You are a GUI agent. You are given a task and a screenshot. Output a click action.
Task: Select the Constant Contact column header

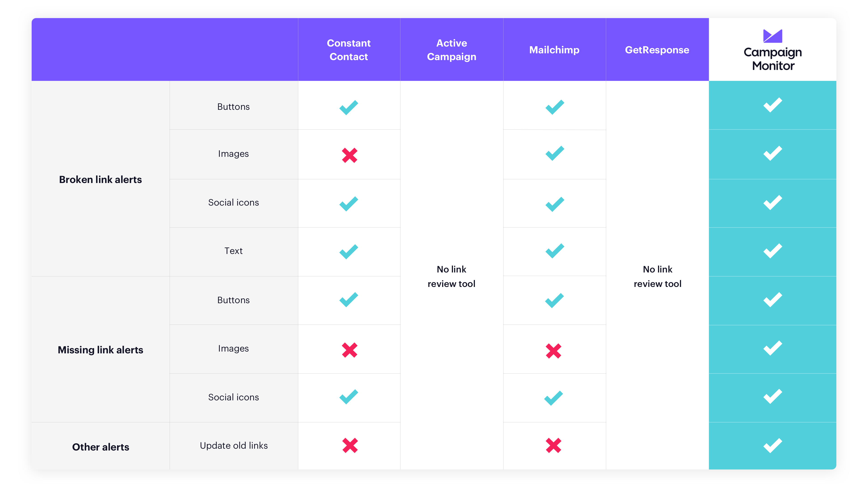[x=349, y=50]
